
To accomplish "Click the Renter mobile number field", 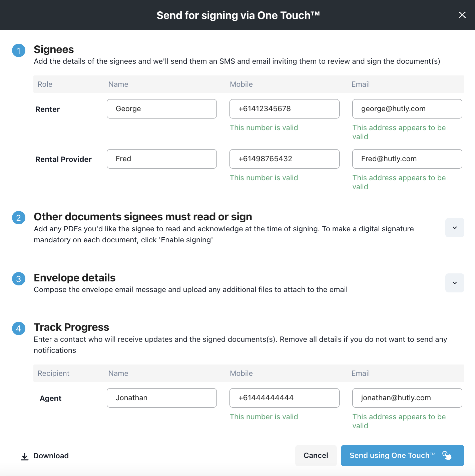I will click(284, 109).
